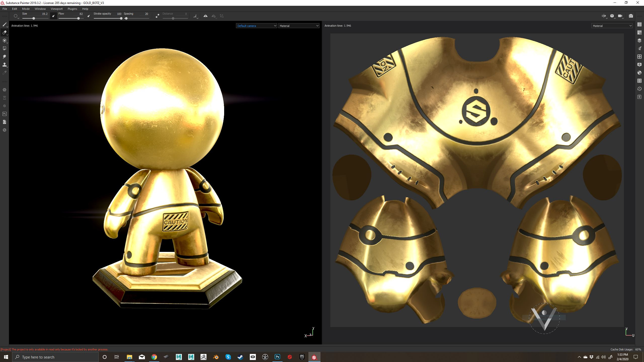Open the Viewport menu
The width and height of the screenshot is (644, 362).
[57, 9]
